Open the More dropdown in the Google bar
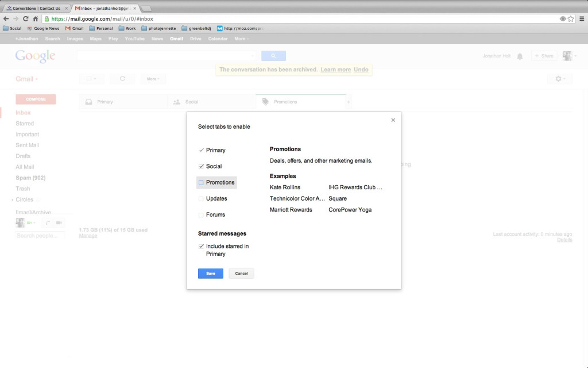The height and width of the screenshot is (368, 588). [x=242, y=39]
